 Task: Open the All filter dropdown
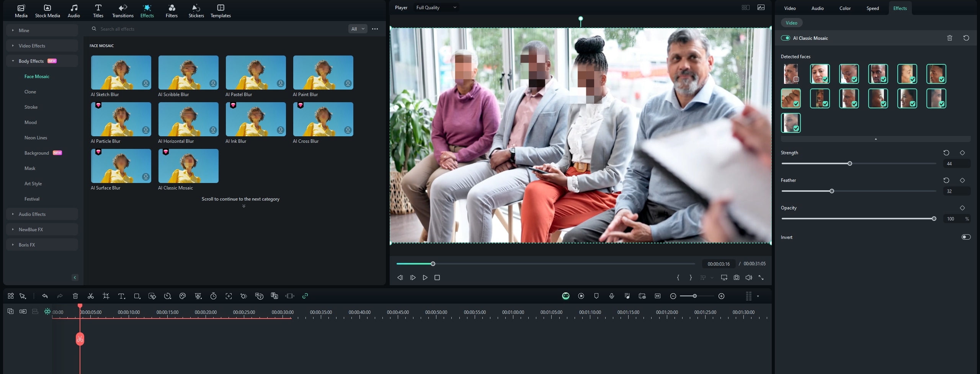coord(358,29)
